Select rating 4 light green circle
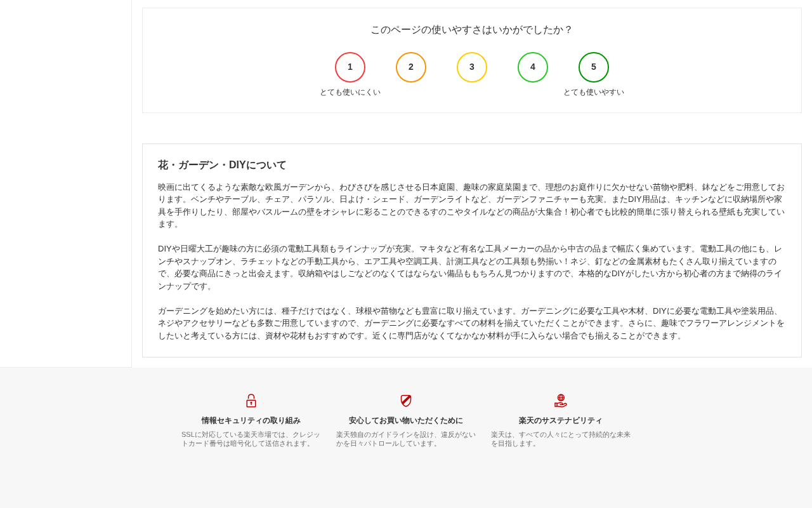Viewport: 812px width, 508px height. click(x=533, y=67)
